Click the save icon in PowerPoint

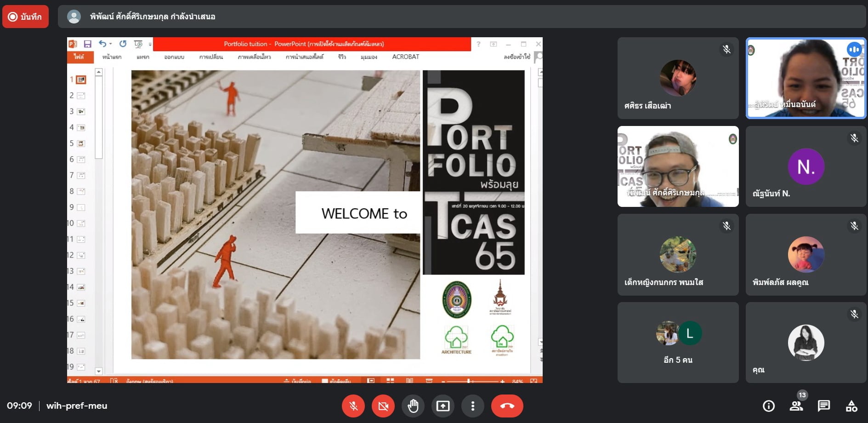coord(87,44)
